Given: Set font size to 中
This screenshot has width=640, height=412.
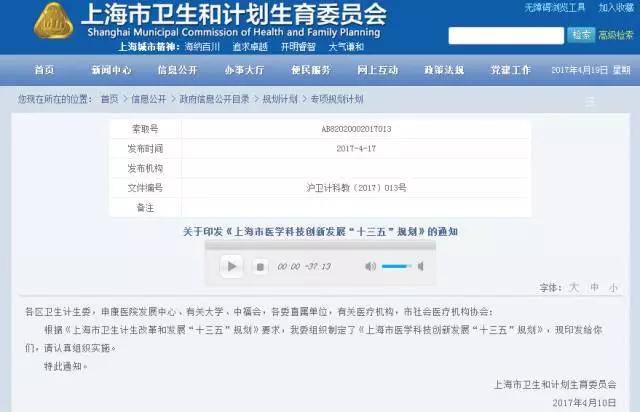Looking at the screenshot, I should (x=594, y=287).
